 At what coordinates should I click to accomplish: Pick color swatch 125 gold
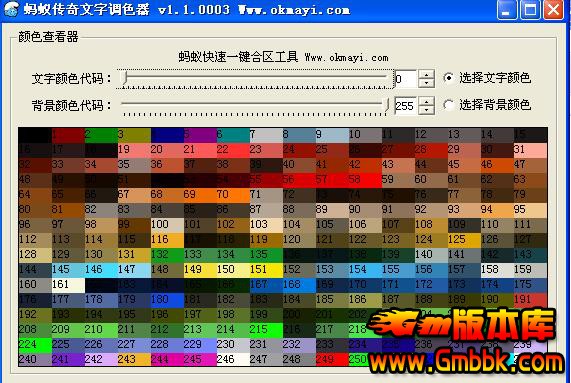(464, 240)
